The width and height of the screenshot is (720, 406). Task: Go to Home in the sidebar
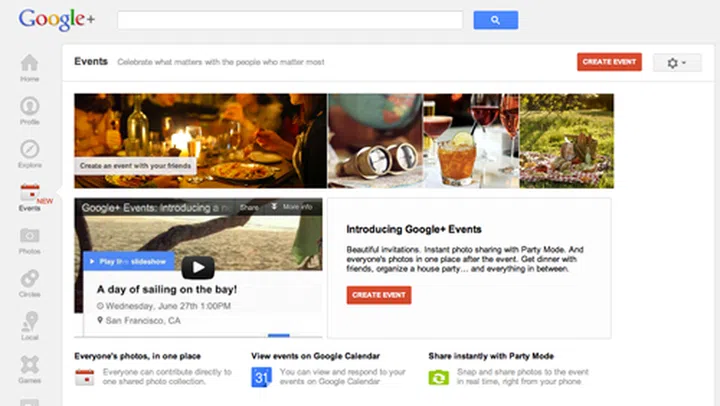tap(30, 66)
